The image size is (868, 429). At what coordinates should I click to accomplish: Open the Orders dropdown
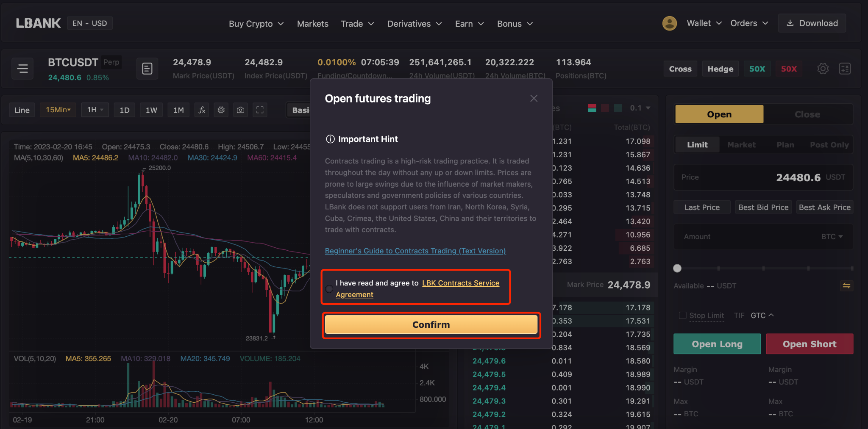click(749, 23)
